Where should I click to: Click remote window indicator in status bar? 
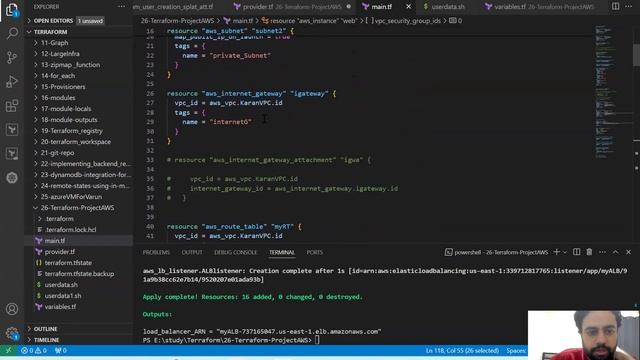(x=8, y=351)
